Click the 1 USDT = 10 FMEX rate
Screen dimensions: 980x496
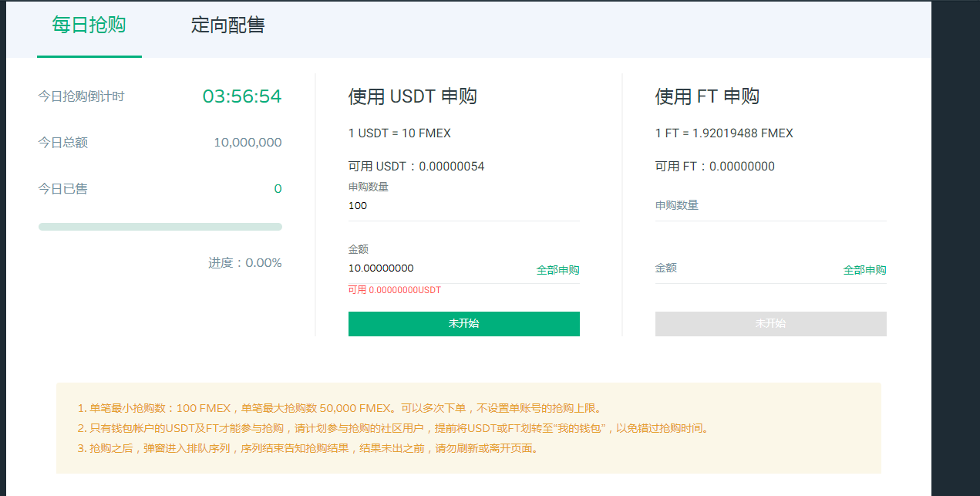pyautogui.click(x=399, y=133)
